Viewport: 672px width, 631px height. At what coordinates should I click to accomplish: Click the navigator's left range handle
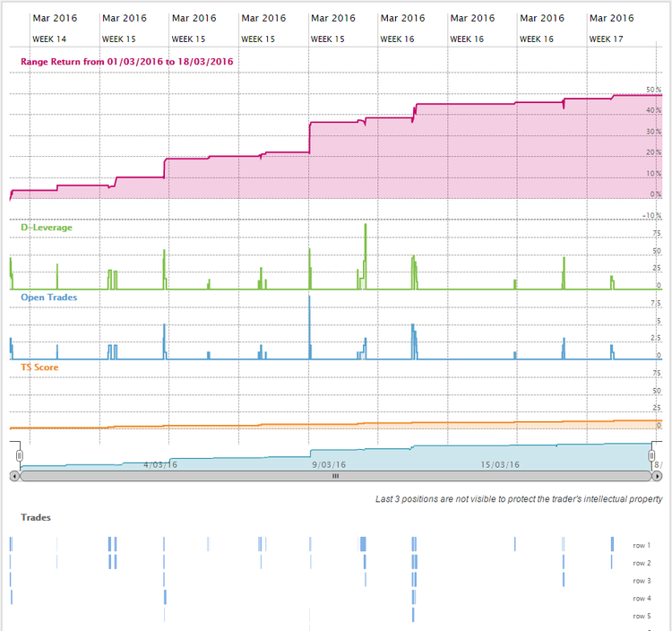(19, 456)
